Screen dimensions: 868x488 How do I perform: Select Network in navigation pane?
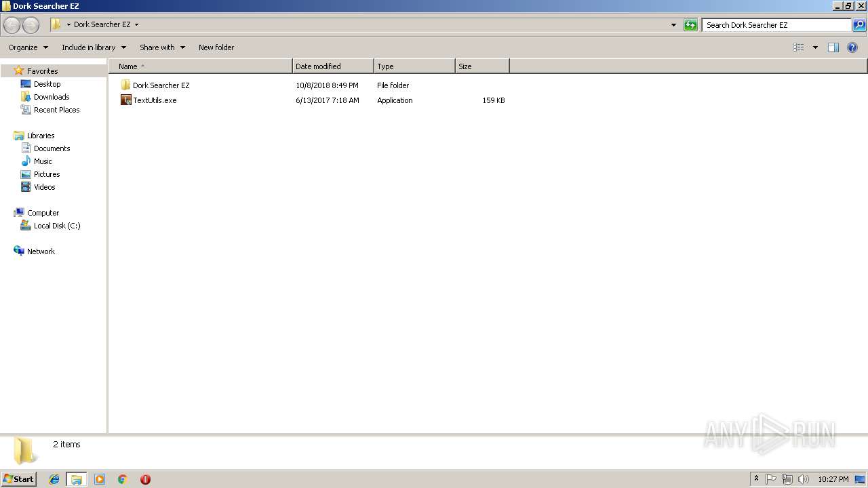click(x=41, y=251)
